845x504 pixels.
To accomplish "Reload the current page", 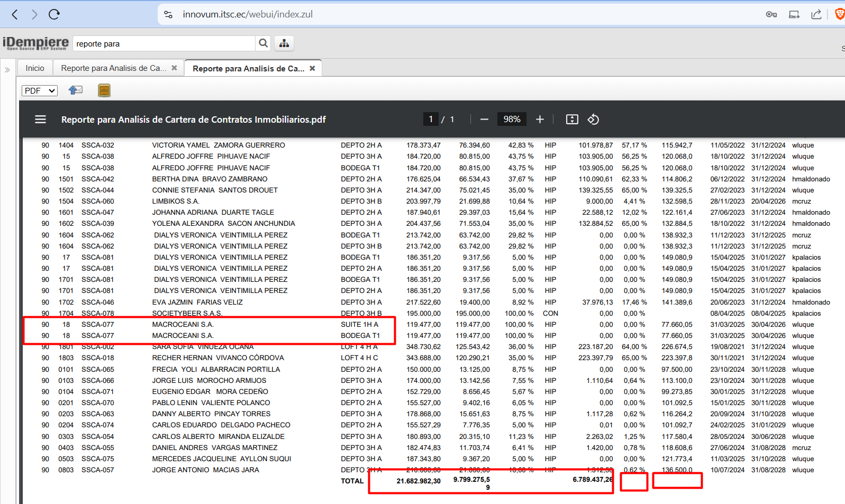I will pyautogui.click(x=54, y=14).
